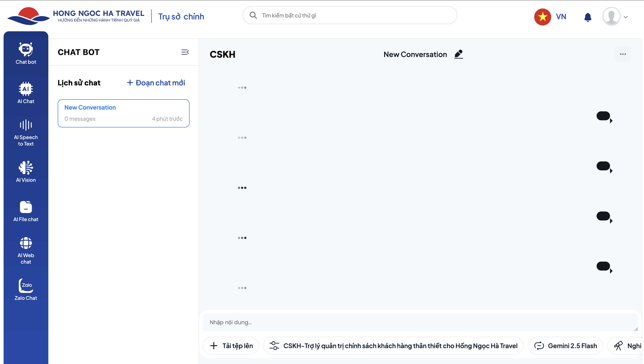Go to AI Vision module
Image resolution: width=644 pixels, height=364 pixels.
[x=26, y=171]
